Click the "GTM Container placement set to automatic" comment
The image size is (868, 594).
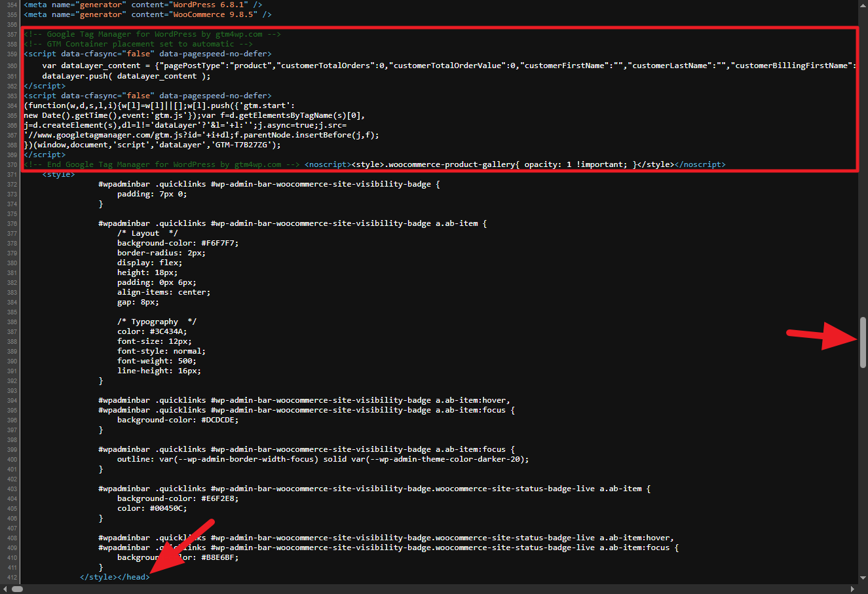point(138,44)
